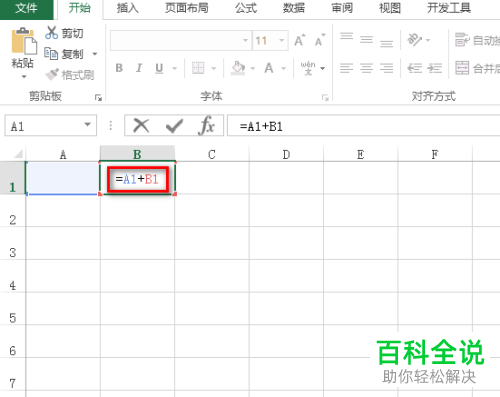Copy selection using the Copy icon
The width and height of the screenshot is (500, 397).
click(51, 53)
